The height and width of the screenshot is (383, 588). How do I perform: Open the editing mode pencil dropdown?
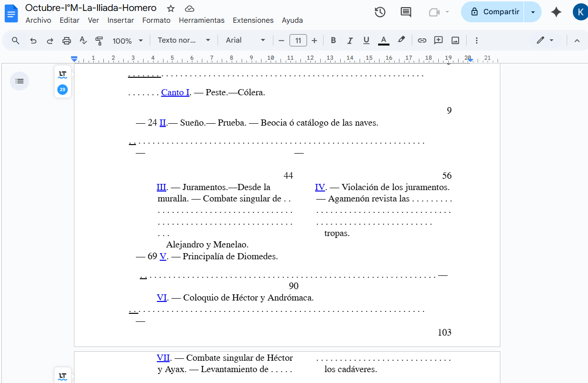(545, 40)
